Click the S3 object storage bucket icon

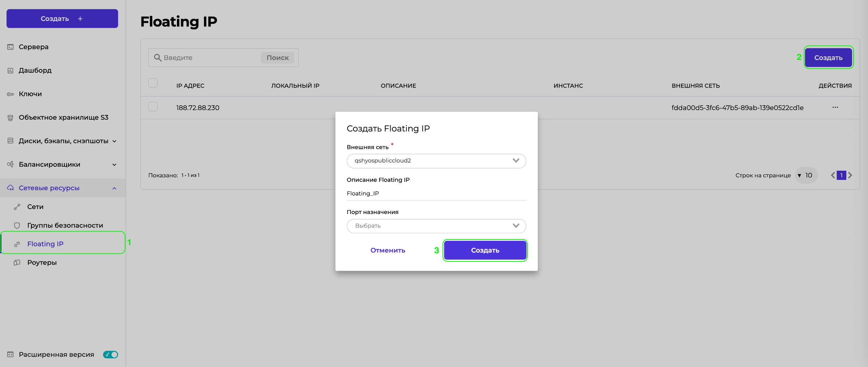10,118
